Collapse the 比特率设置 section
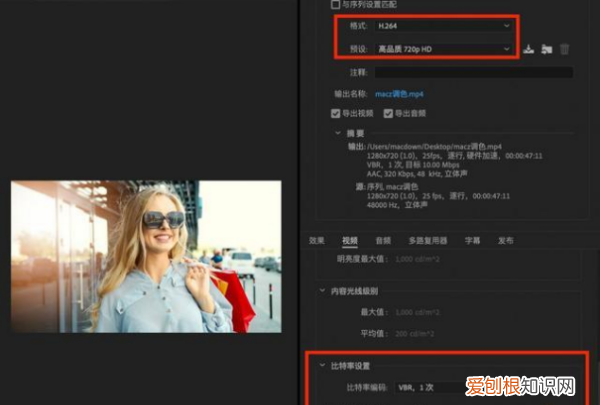The height and width of the screenshot is (405, 600). [x=322, y=365]
